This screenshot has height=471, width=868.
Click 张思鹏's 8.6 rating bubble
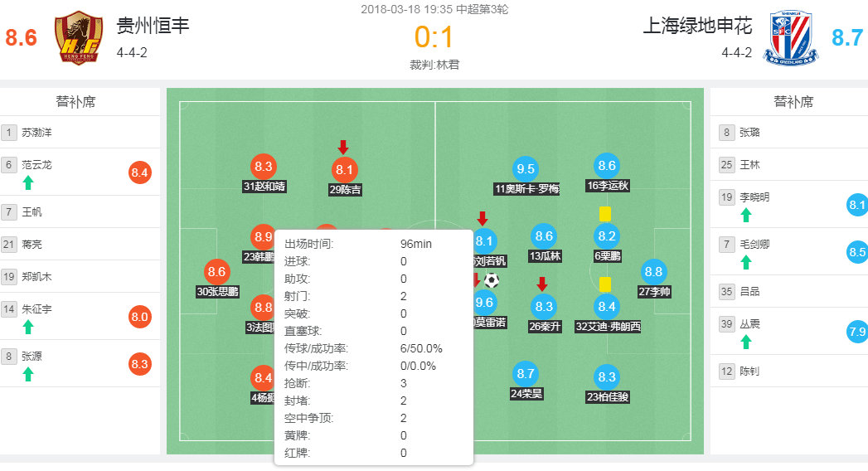(x=217, y=272)
